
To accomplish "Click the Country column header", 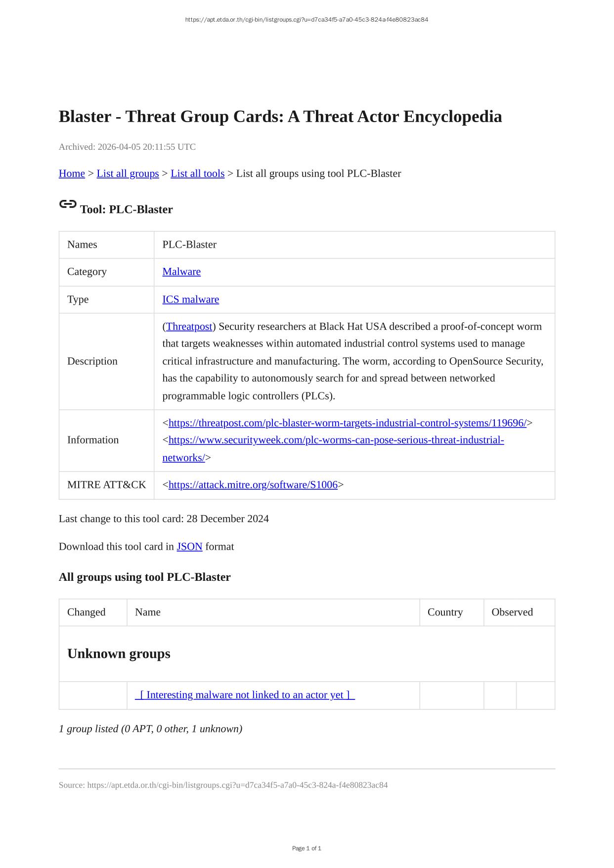I will (445, 612).
